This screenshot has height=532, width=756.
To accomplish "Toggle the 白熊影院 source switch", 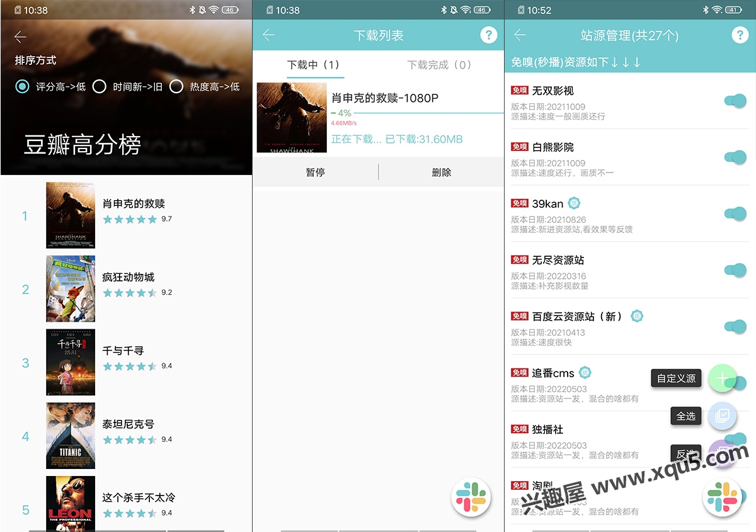I will point(735,157).
